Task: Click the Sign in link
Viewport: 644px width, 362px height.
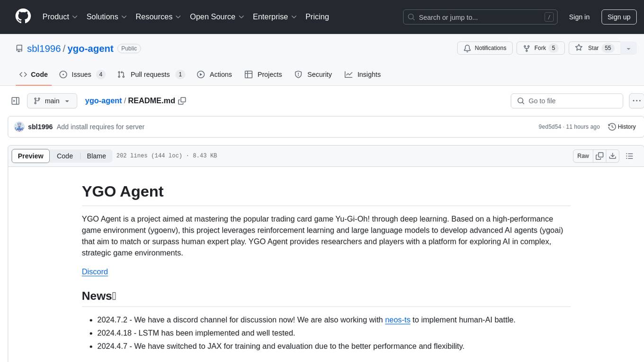Action: tap(579, 17)
